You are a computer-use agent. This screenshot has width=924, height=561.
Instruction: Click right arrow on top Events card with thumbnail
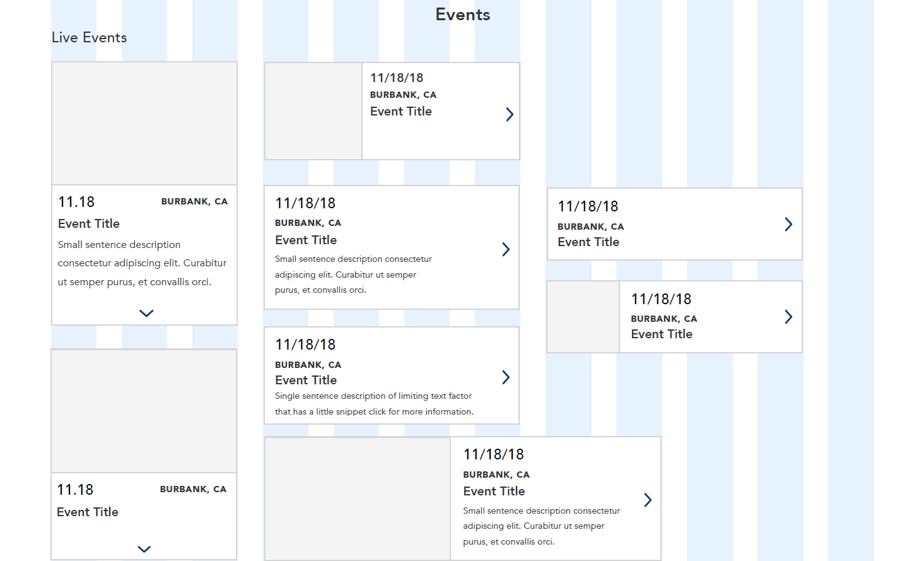(510, 114)
